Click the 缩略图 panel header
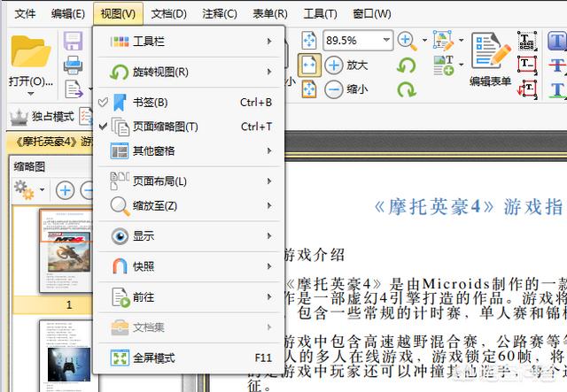Image resolution: width=567 pixels, height=392 pixels. (x=29, y=166)
